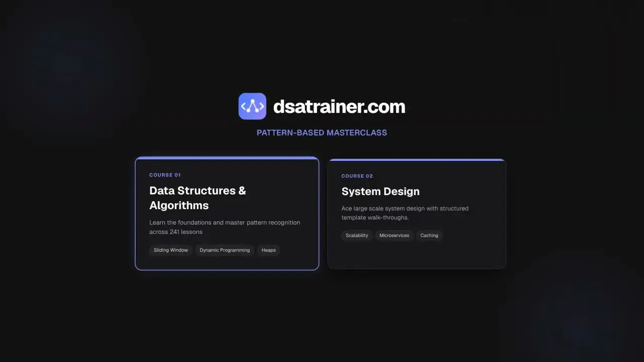Choose the Caching tag
Image resolution: width=644 pixels, height=362 pixels.
429,235
